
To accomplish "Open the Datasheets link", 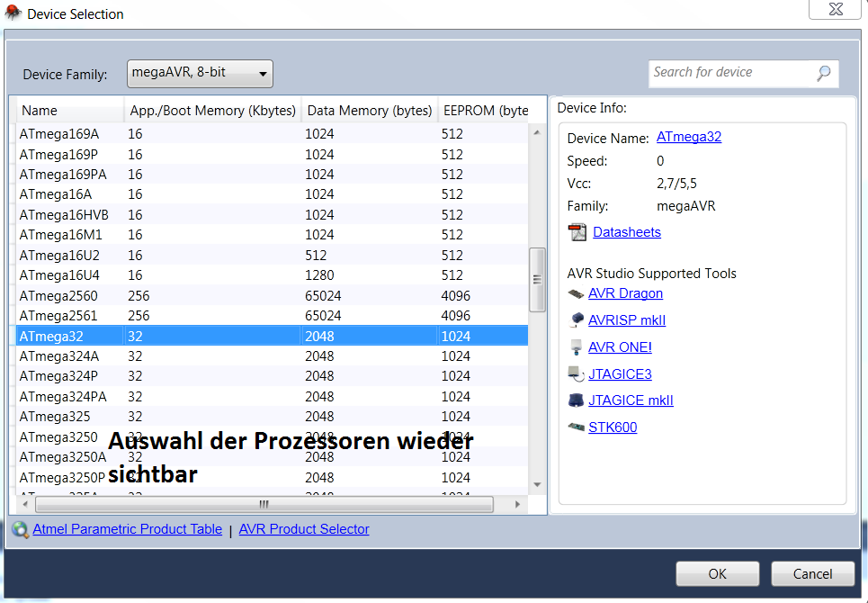I will (627, 232).
